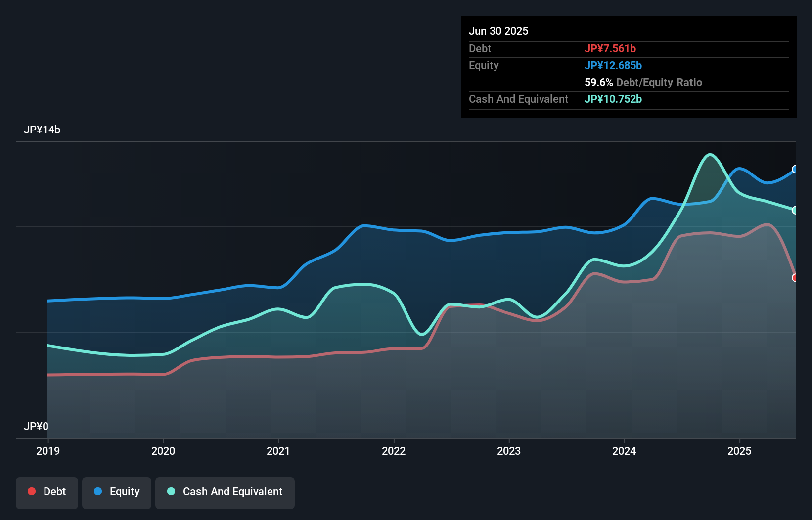The width and height of the screenshot is (812, 520).
Task: Click the 2019 x-axis label
Action: 48,451
